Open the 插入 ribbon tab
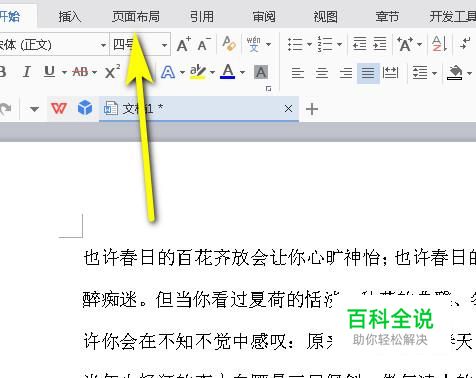This screenshot has width=476, height=378. tap(70, 16)
